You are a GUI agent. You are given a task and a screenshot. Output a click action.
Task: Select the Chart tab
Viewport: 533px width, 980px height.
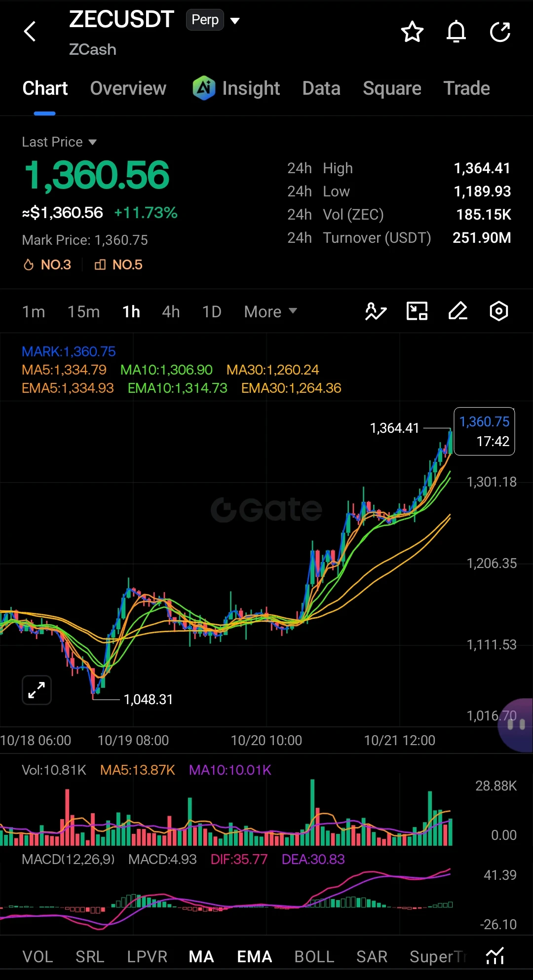pos(45,88)
